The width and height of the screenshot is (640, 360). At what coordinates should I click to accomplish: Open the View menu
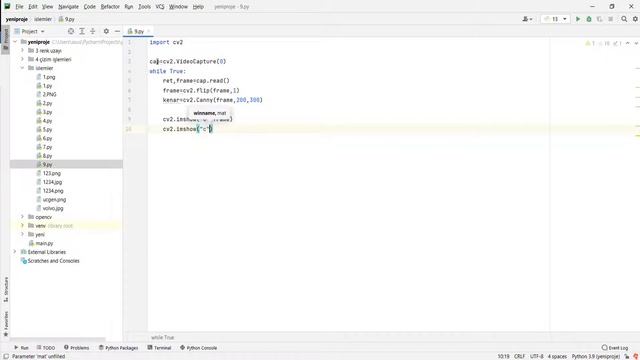pos(47,7)
